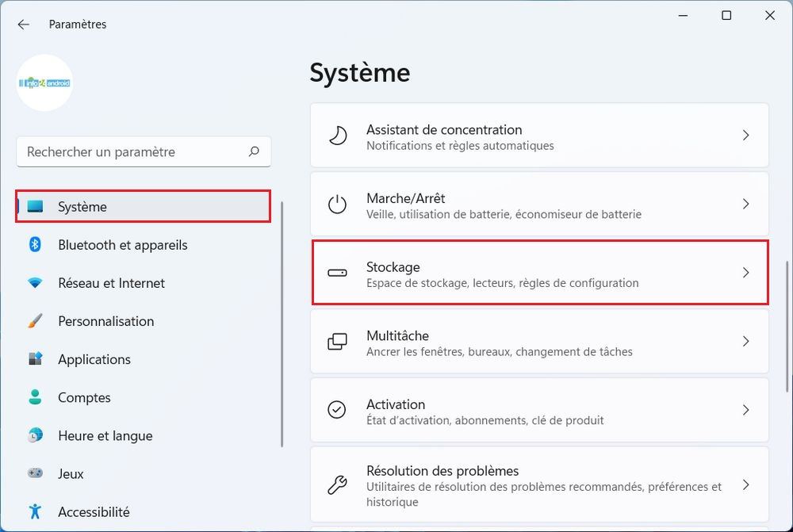This screenshot has height=532, width=793.
Task: Click the Bluetooth icon in sidebar
Action: 35,245
